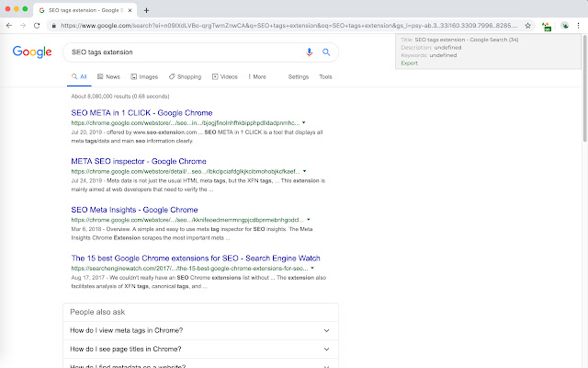Click Export in the extension popup
This screenshot has width=588, height=368.
pos(409,63)
